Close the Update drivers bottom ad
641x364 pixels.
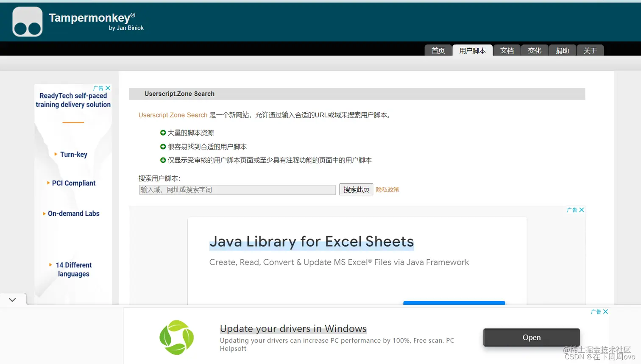[x=605, y=311]
